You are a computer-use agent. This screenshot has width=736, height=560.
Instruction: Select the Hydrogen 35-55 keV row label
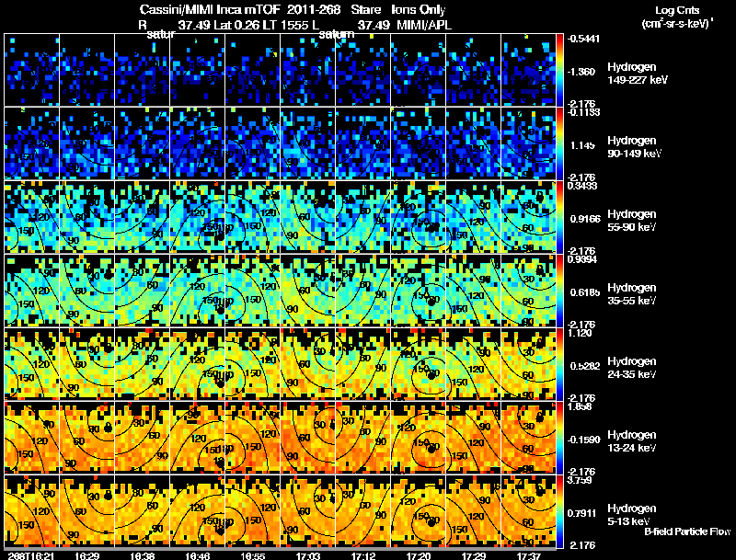click(x=632, y=294)
